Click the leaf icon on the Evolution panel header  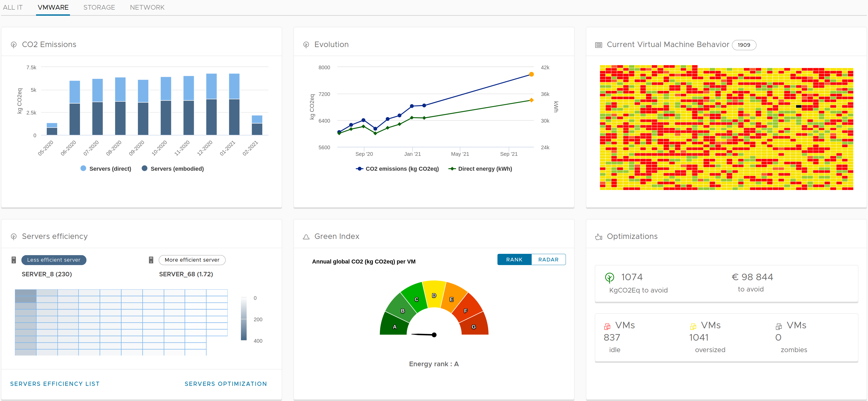click(306, 44)
